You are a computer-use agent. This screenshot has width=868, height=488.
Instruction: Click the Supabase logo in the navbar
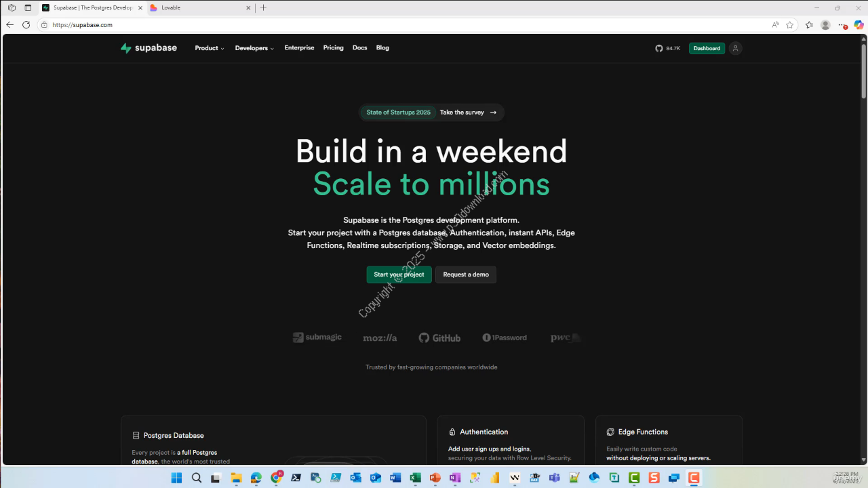(149, 48)
